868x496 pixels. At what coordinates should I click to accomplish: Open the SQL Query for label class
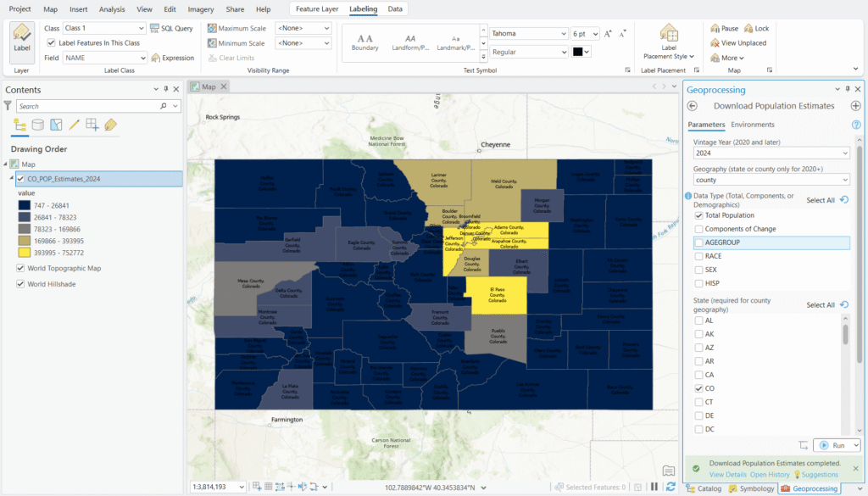(171, 28)
